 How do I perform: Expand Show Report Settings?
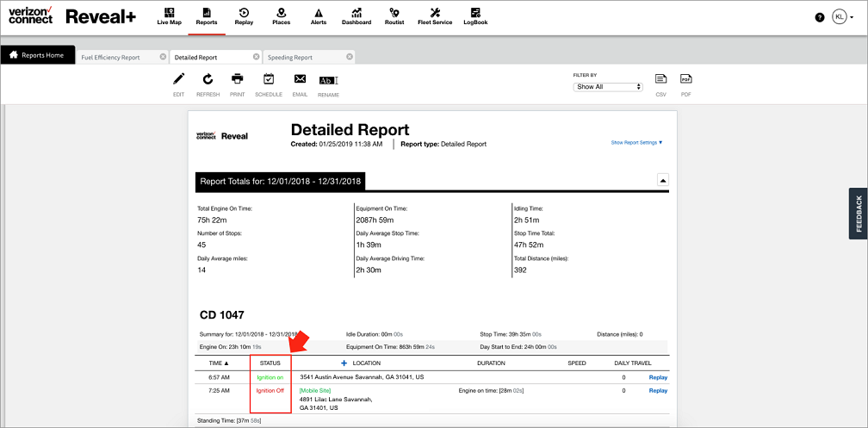(636, 142)
